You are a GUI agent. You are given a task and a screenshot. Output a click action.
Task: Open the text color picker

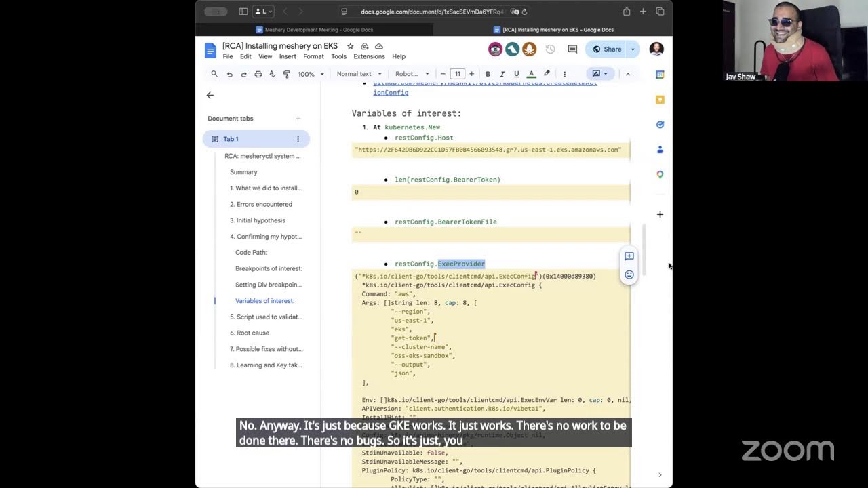click(x=531, y=74)
